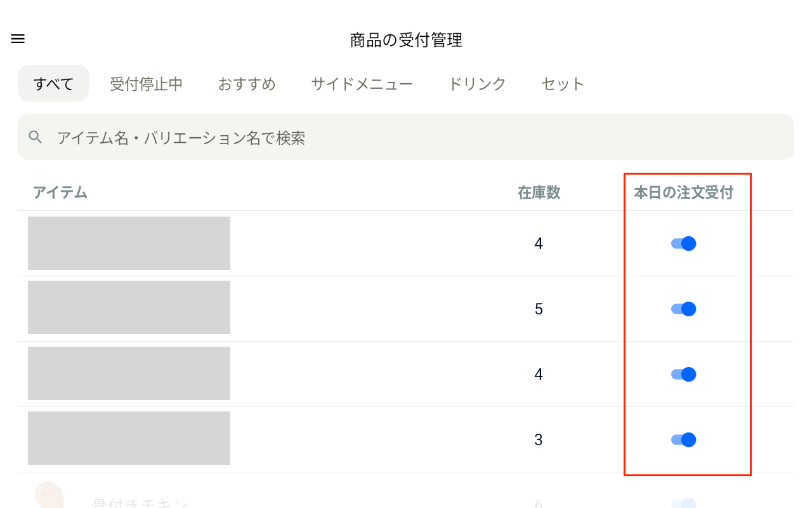
Task: Select the すべて filter tab
Action: (53, 83)
